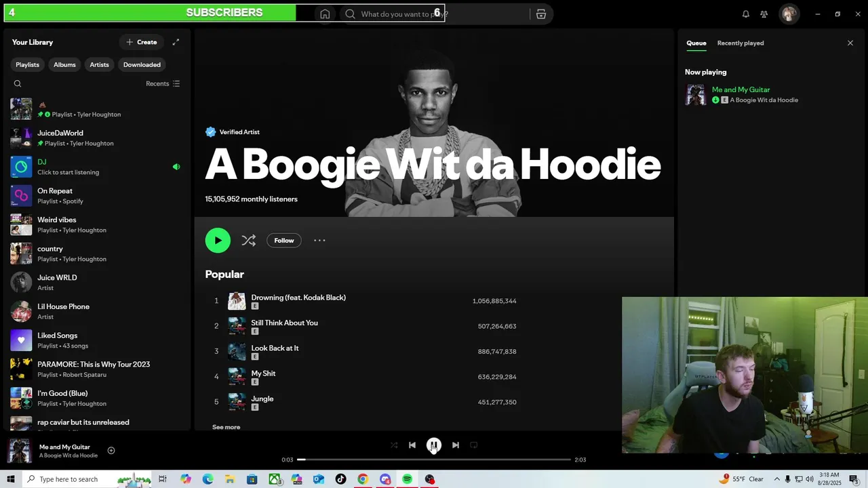
Task: Click See more popular tracks
Action: click(x=226, y=427)
